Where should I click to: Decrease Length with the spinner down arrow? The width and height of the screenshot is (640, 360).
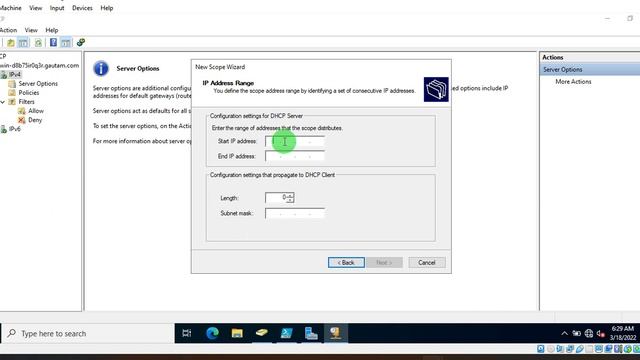point(290,200)
